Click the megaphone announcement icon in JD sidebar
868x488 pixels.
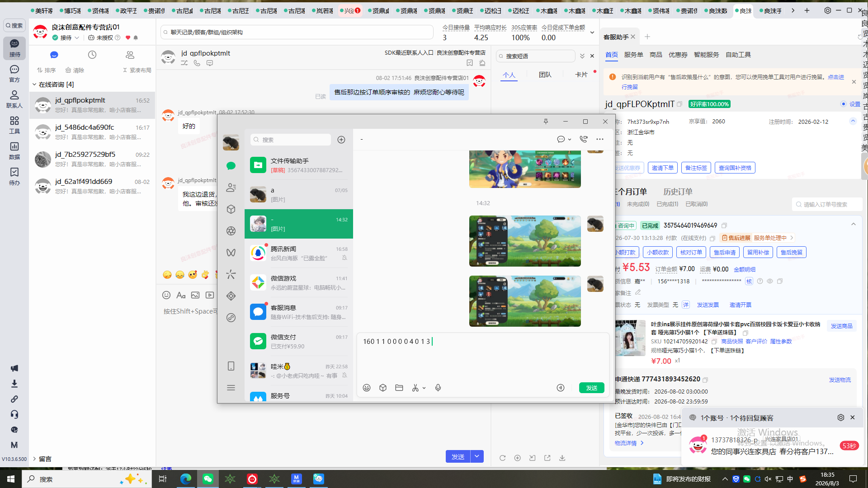coord(14,368)
